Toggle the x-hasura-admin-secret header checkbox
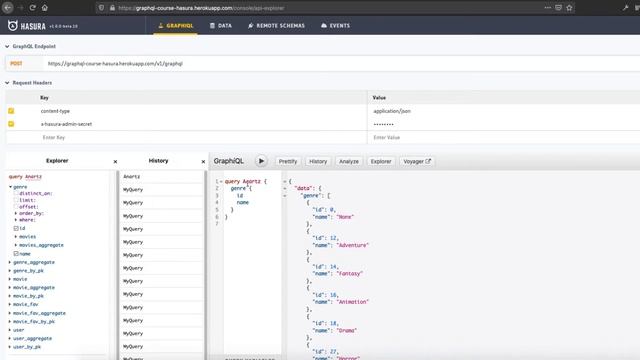This screenshot has width=640, height=360. pyautogui.click(x=11, y=124)
